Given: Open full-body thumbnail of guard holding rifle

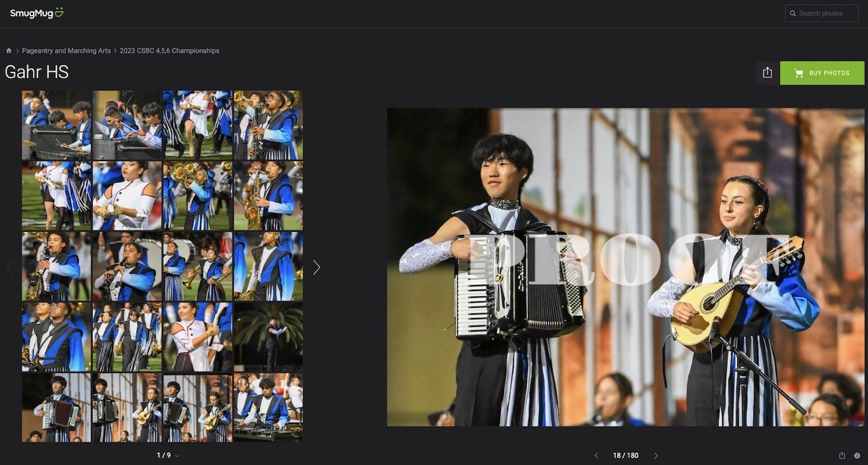Looking at the screenshot, I should (x=56, y=196).
